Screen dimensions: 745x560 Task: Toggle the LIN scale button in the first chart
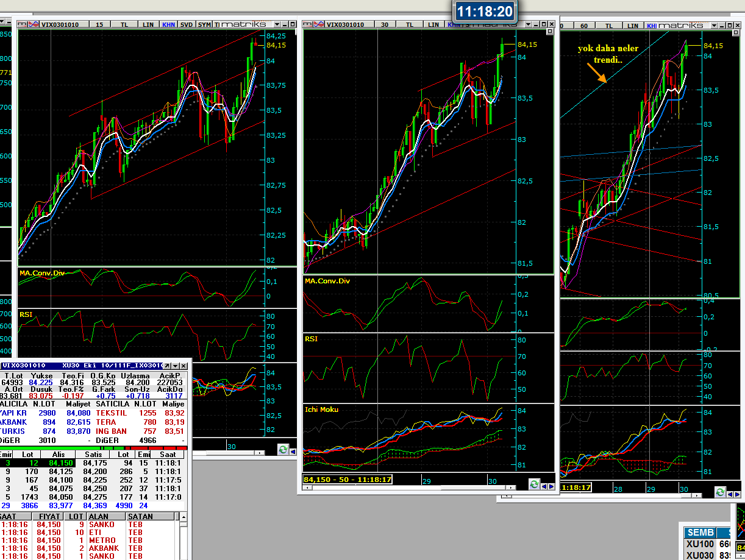[148, 24]
